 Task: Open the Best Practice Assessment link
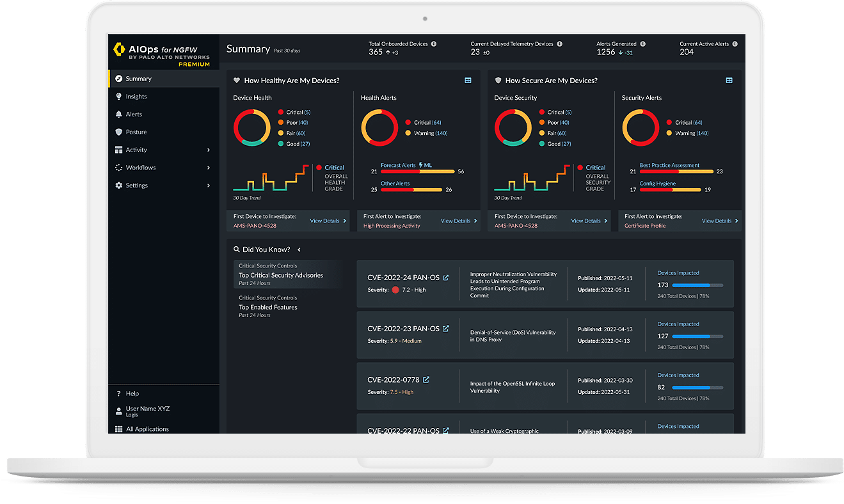click(x=669, y=165)
